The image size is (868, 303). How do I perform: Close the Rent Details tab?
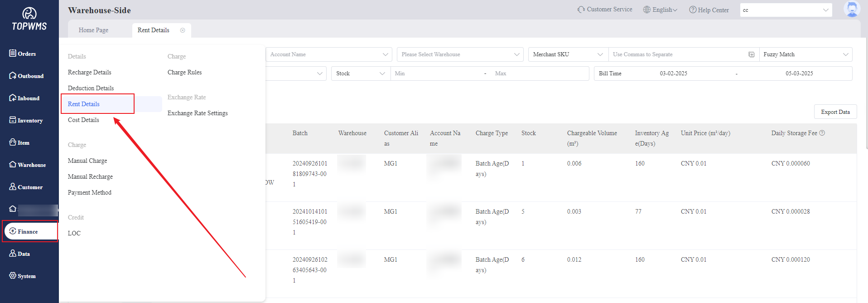pyautogui.click(x=183, y=30)
